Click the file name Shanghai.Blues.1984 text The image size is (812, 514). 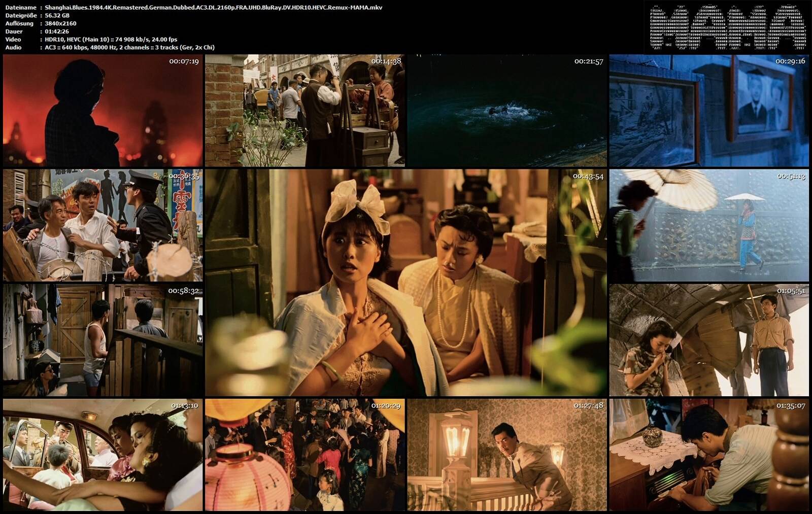(214, 8)
